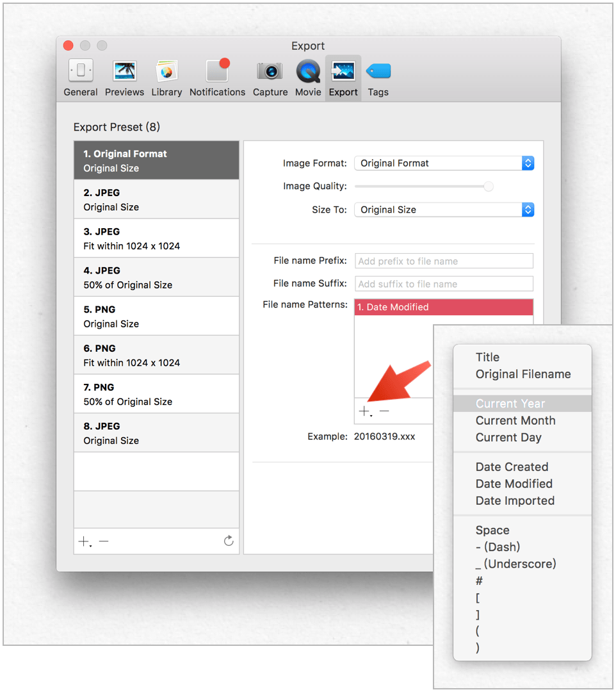The image size is (616, 692).
Task: Select preset '4. JPEG' 50% of Original
Action: [x=156, y=277]
